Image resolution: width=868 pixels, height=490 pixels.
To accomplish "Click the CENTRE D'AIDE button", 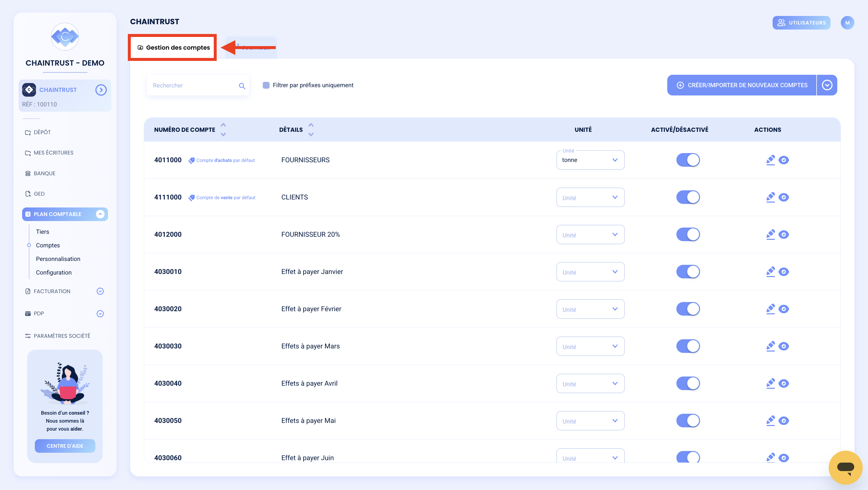I will pos(65,446).
